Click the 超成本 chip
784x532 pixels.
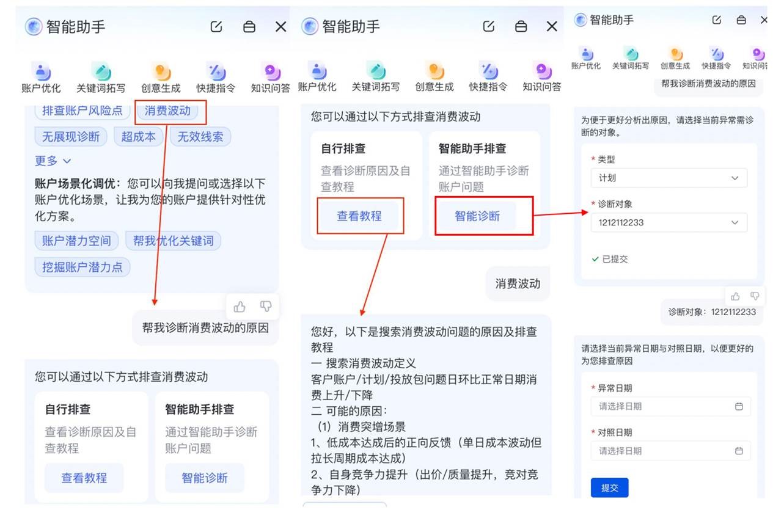(139, 137)
